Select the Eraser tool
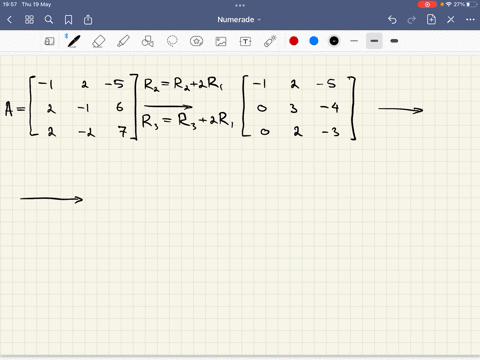480x360 pixels. 98,41
